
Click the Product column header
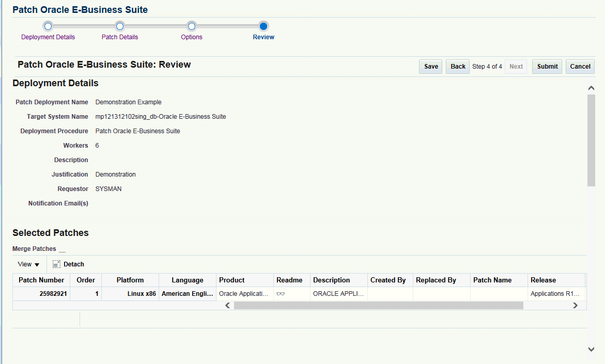click(x=244, y=280)
